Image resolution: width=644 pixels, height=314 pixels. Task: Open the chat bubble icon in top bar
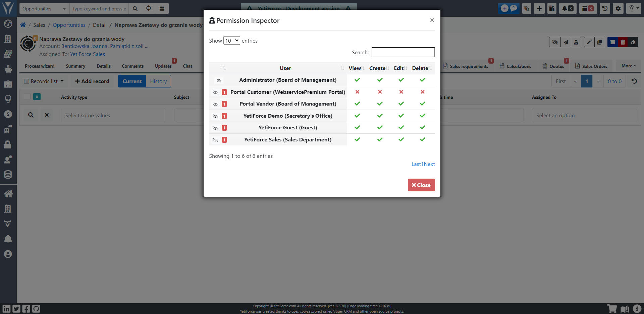[514, 8]
